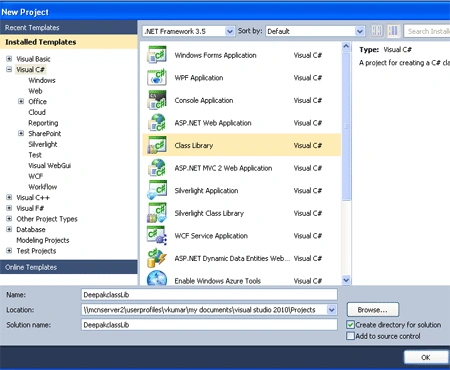Viewport: 450px width, 370px height.
Task: Open the Sort by dropdown
Action: pos(360,31)
